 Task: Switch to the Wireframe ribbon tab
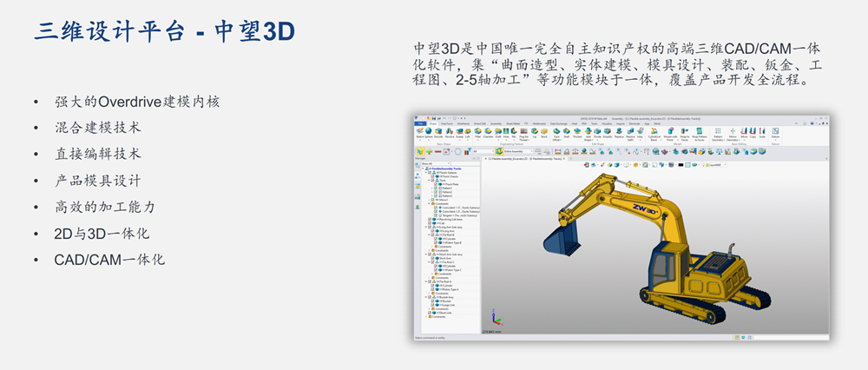pos(464,123)
